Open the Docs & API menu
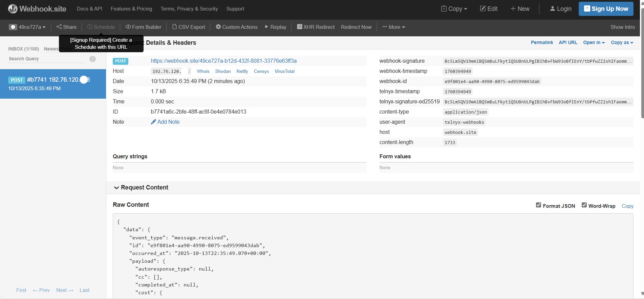 (x=89, y=9)
